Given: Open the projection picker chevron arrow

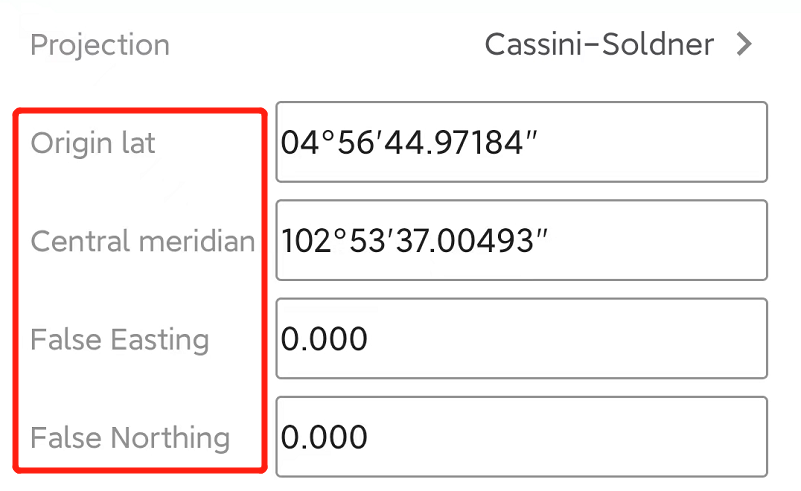Looking at the screenshot, I should (743, 45).
